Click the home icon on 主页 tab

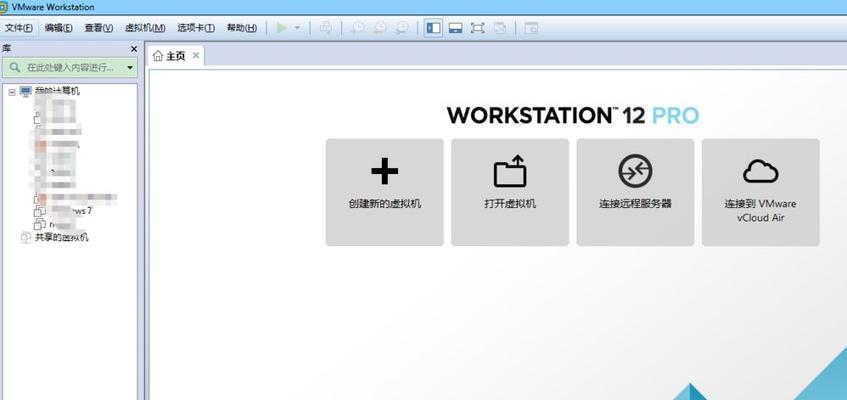[x=158, y=56]
